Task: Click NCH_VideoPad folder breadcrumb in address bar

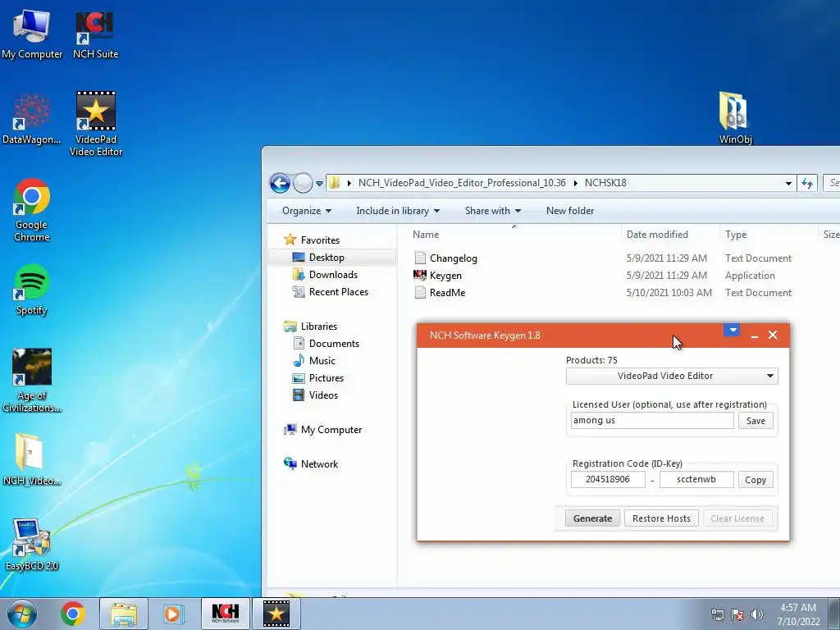Action: (x=462, y=183)
